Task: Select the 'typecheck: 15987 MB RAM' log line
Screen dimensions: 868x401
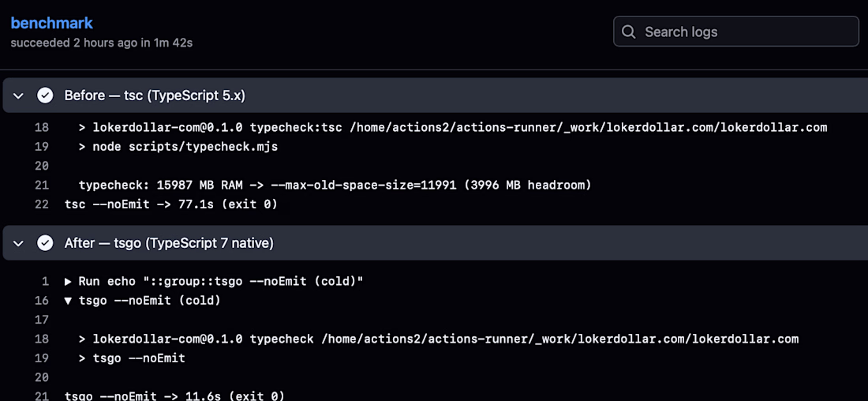Action: 335,185
